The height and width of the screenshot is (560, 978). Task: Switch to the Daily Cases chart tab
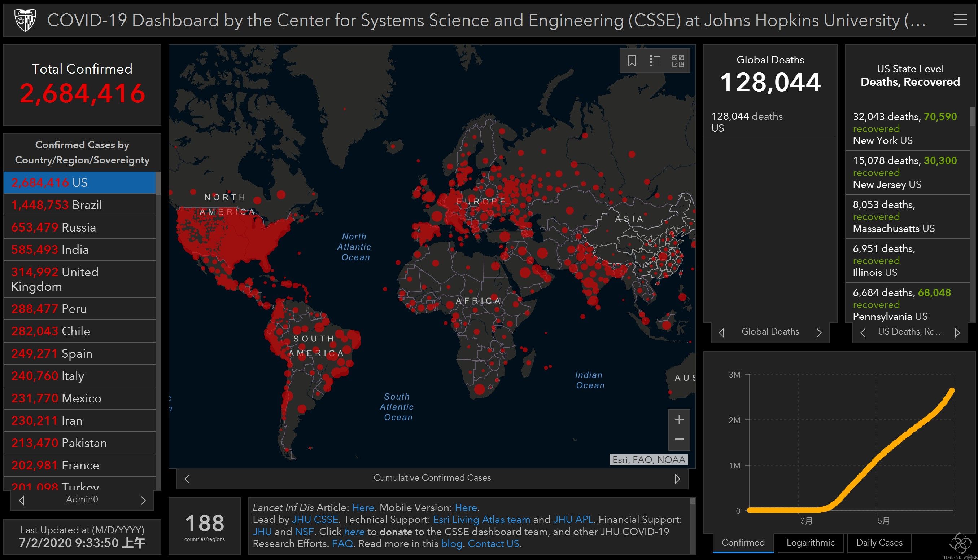click(879, 543)
